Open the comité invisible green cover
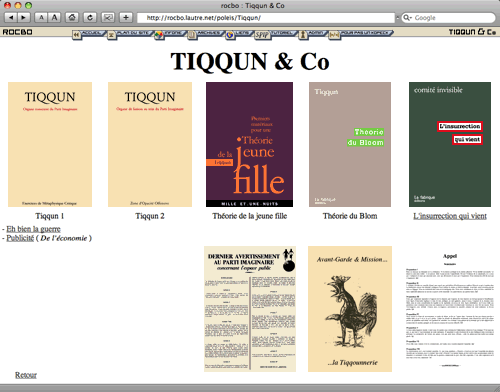Viewport: 500px width, 392px height. pos(450,144)
